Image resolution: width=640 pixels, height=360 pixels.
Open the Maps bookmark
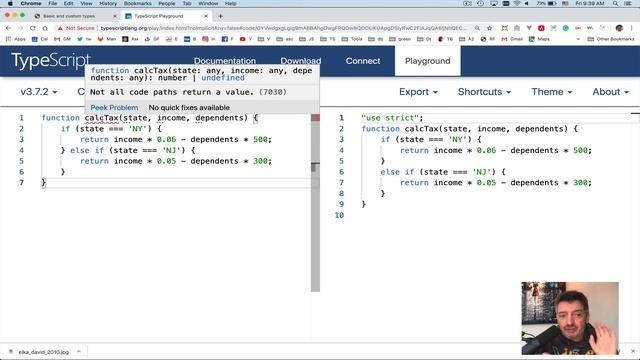click(539, 39)
